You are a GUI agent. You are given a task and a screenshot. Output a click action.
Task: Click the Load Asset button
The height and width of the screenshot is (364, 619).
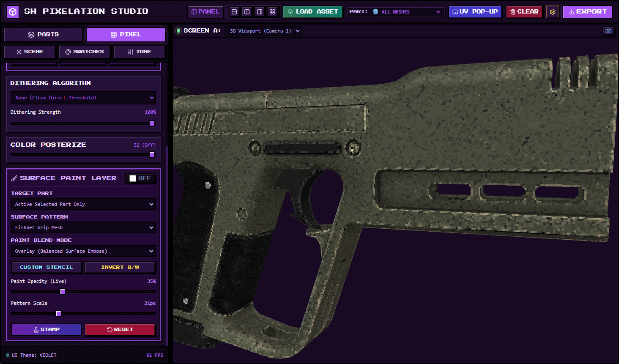click(313, 12)
